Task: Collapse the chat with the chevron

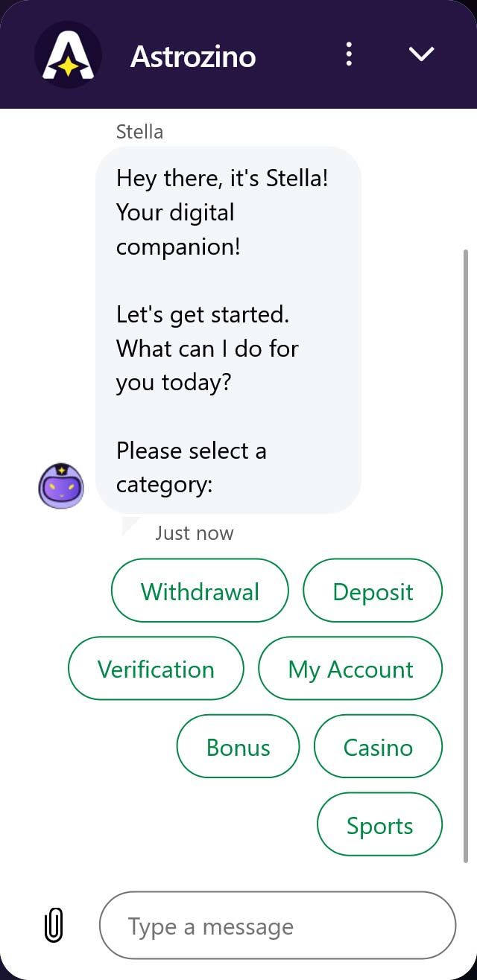Action: [x=421, y=54]
